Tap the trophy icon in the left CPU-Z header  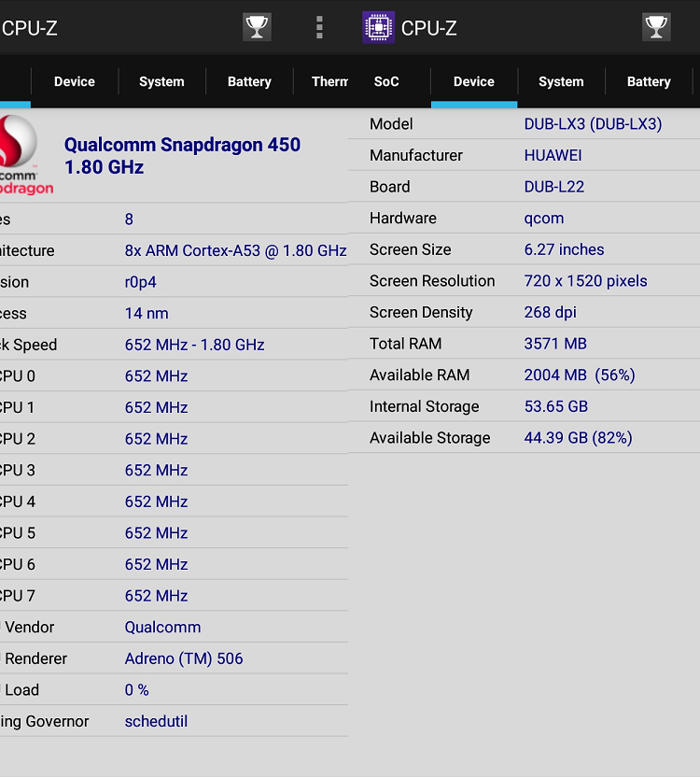point(257,27)
